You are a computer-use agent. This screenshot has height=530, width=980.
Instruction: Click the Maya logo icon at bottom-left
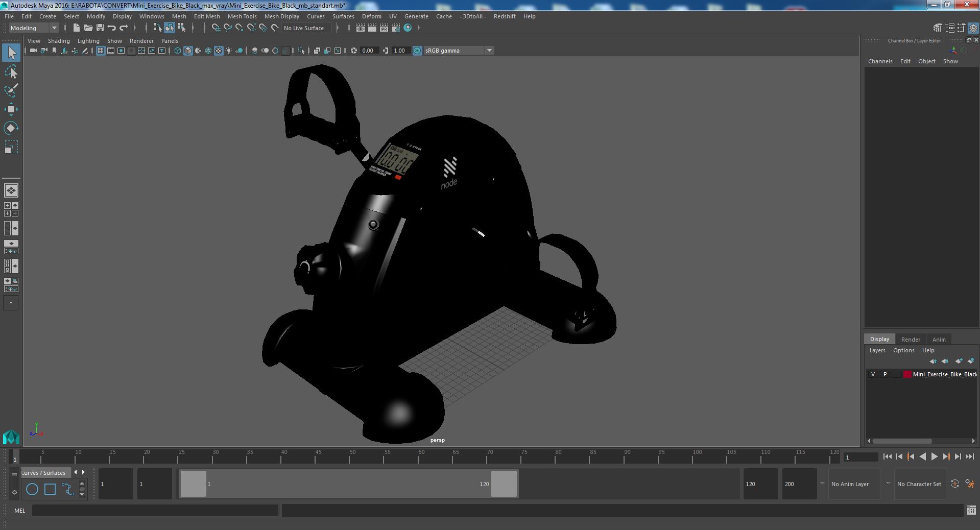pos(11,437)
